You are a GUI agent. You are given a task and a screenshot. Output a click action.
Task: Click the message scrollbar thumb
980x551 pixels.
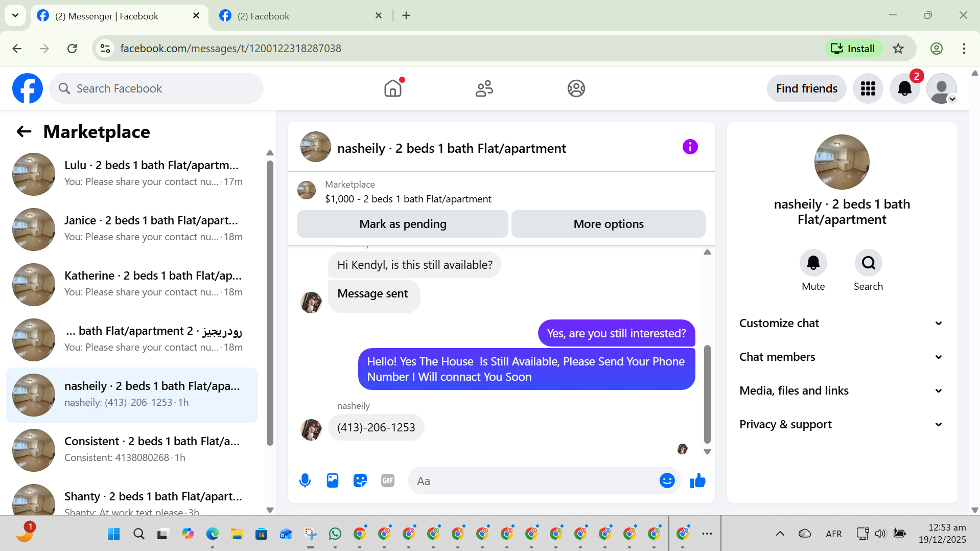click(707, 394)
